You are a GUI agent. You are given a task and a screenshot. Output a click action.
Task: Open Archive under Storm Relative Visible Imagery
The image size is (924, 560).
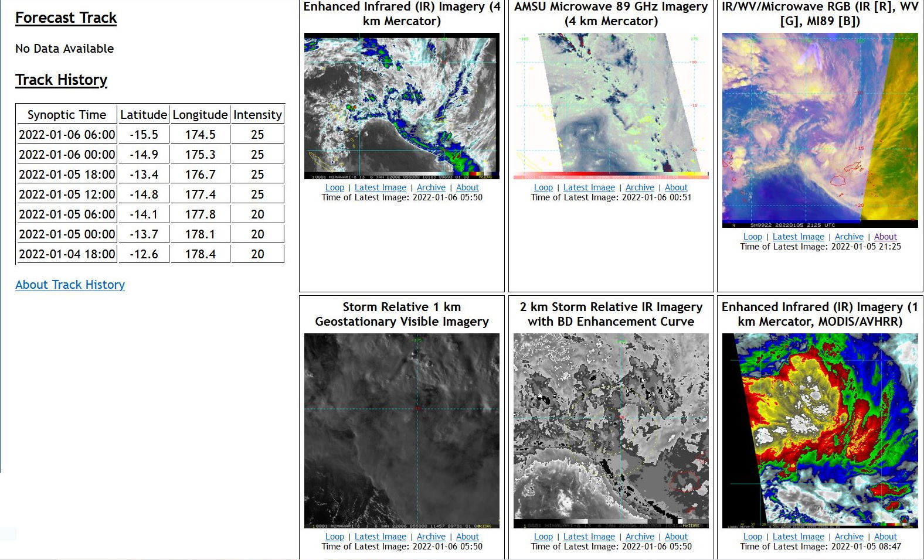coord(431,537)
